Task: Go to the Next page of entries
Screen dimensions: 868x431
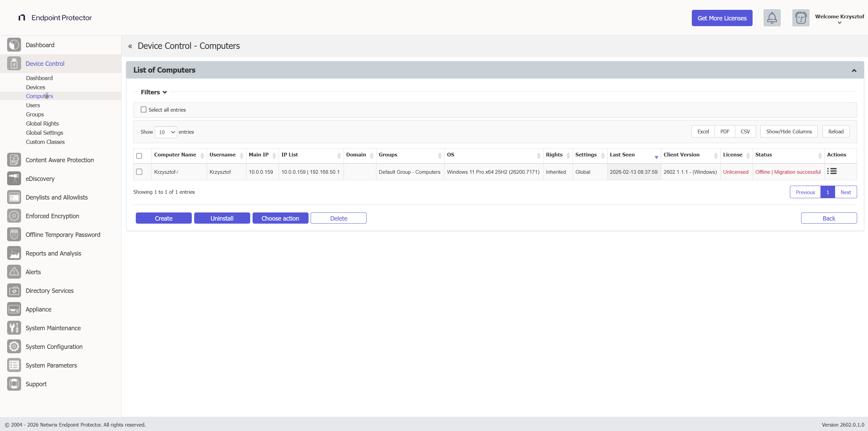Action: click(x=845, y=192)
